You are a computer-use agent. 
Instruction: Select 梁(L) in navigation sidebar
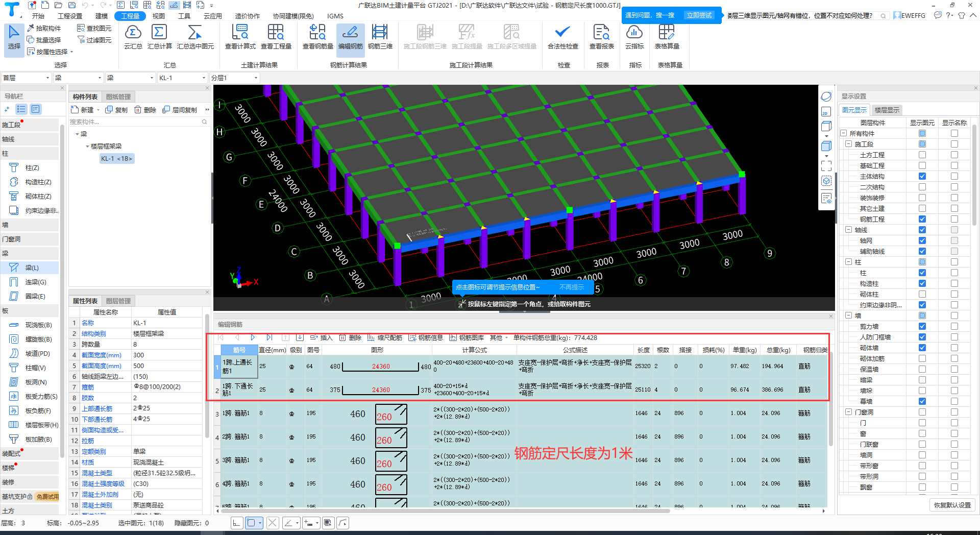pyautogui.click(x=30, y=267)
